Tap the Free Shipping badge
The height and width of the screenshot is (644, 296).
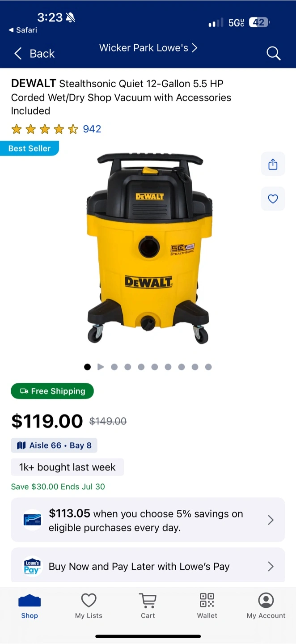52,391
